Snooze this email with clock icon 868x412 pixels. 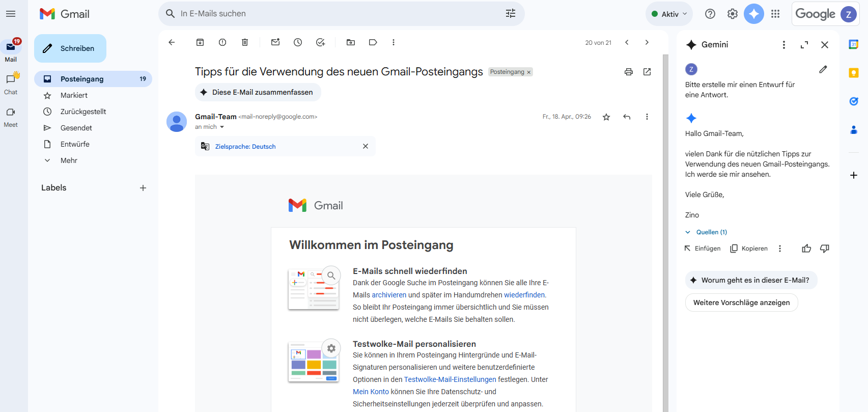298,42
